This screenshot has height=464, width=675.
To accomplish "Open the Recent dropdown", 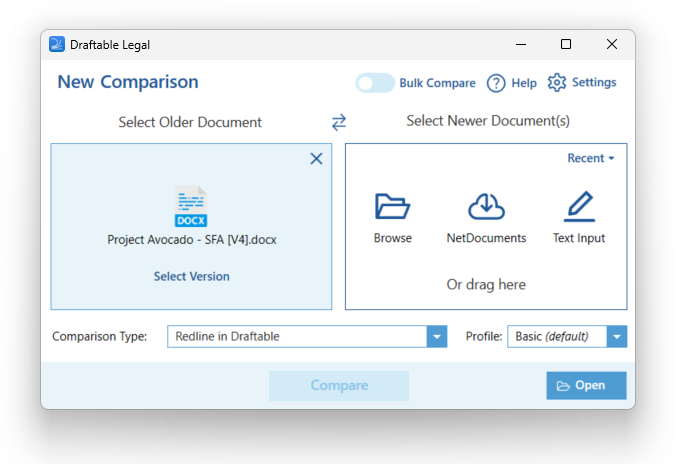I will pyautogui.click(x=591, y=158).
